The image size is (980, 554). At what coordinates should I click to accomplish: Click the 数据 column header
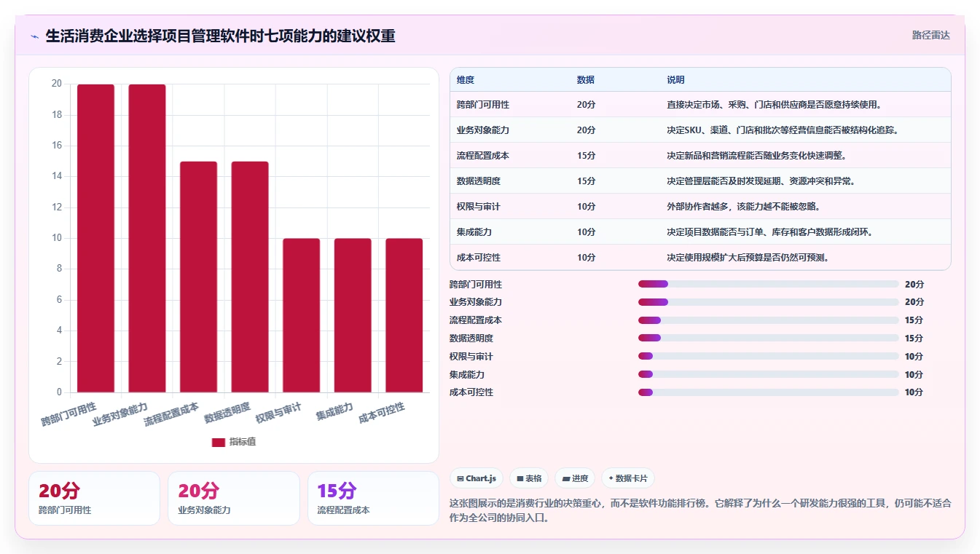click(x=586, y=80)
